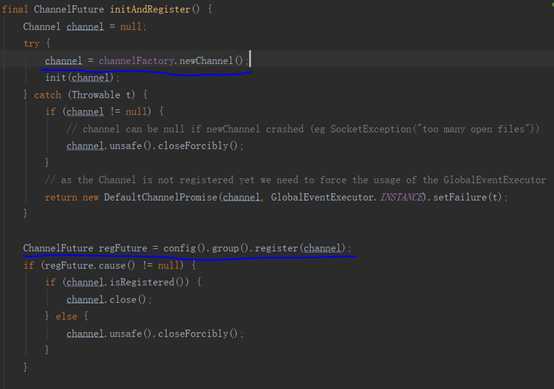This screenshot has height=389, width=554.
Task: Click the register(channel) call
Action: (x=300, y=248)
